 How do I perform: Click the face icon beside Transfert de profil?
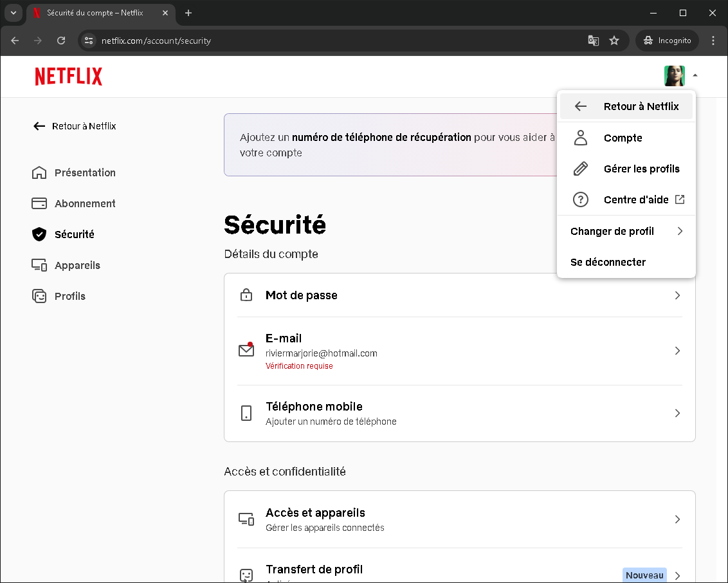point(246,575)
